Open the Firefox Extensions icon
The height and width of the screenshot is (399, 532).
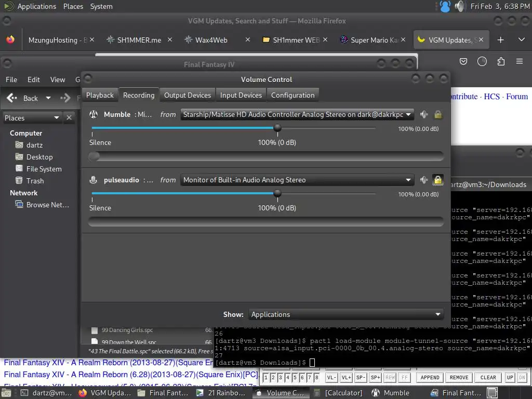click(501, 61)
